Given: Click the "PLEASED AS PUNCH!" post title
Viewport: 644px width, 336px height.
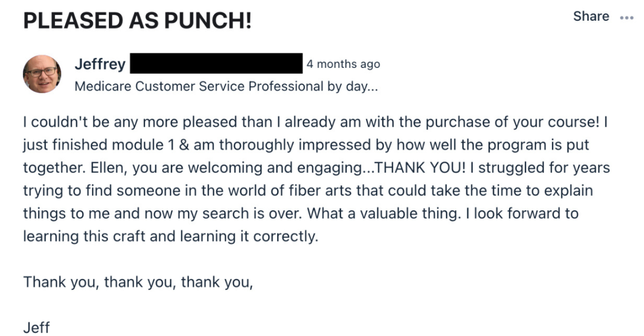Looking at the screenshot, I should (137, 21).
